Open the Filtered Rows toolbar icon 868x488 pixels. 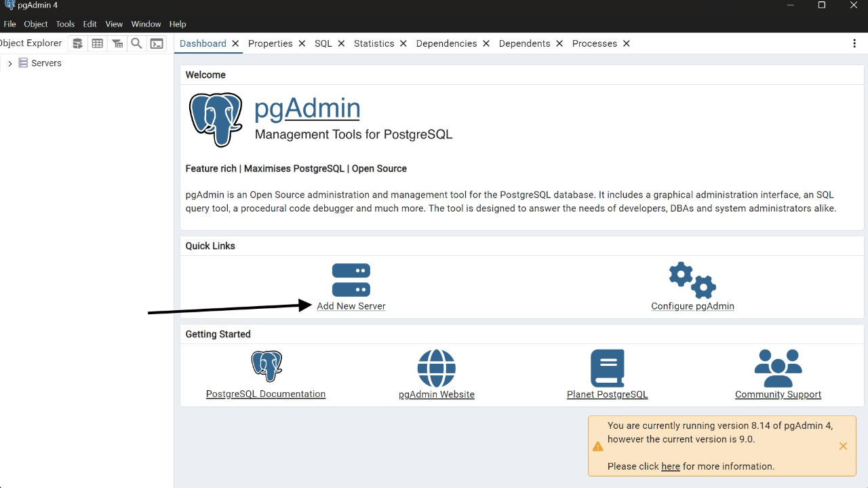(117, 43)
